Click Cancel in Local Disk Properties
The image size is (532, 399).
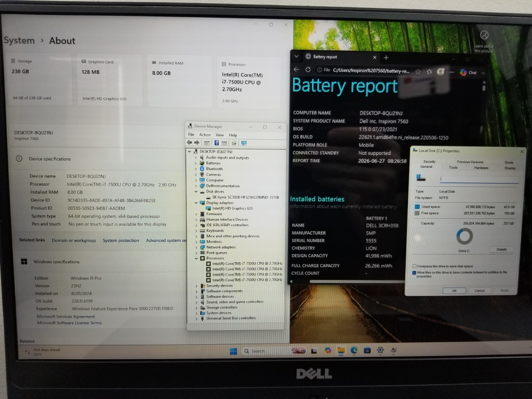click(x=479, y=291)
